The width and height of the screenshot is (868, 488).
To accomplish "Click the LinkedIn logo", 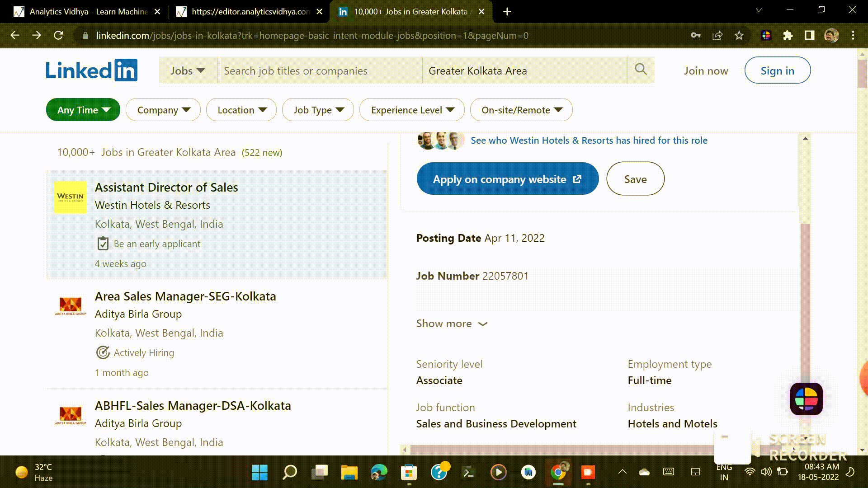I will (92, 70).
